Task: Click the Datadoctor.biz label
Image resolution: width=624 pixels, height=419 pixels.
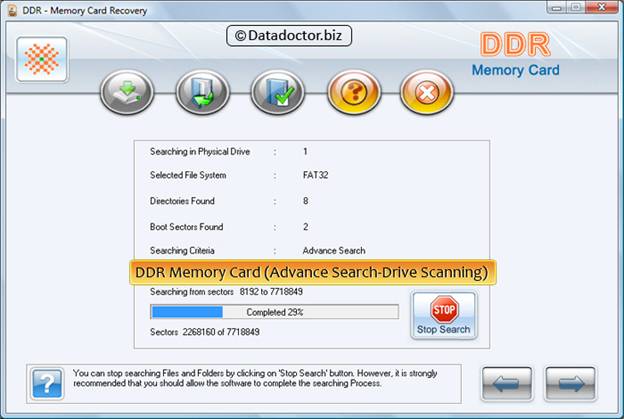Action: (x=289, y=36)
